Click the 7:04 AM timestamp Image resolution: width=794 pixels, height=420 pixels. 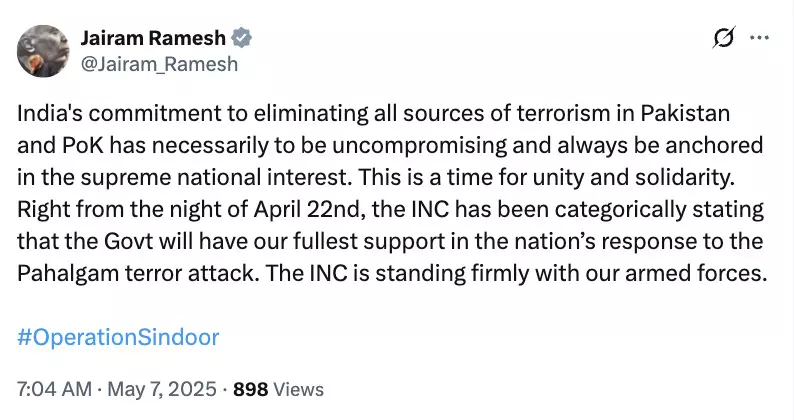(x=52, y=388)
